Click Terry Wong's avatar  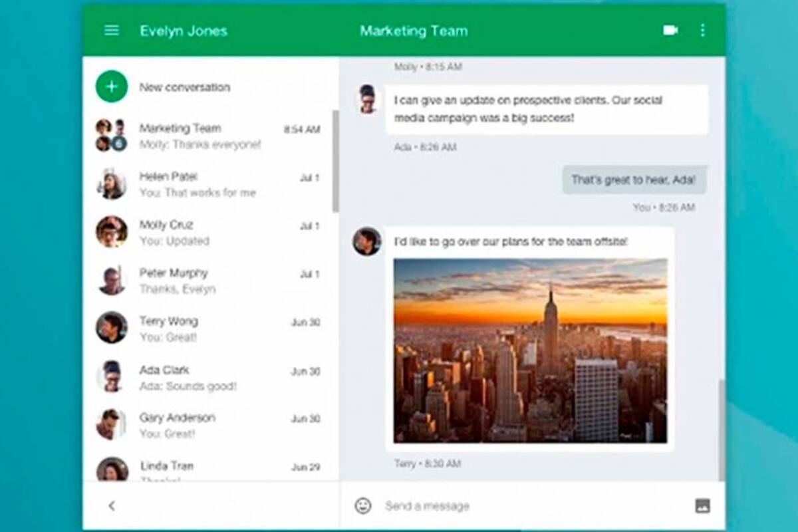point(111,328)
